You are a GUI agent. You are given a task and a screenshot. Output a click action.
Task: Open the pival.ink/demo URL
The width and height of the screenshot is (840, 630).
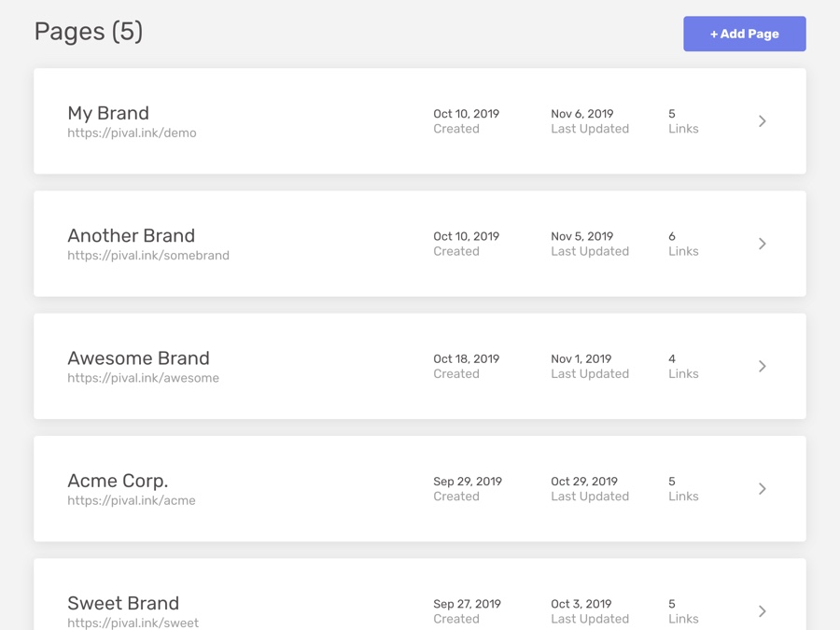pyautogui.click(x=132, y=133)
